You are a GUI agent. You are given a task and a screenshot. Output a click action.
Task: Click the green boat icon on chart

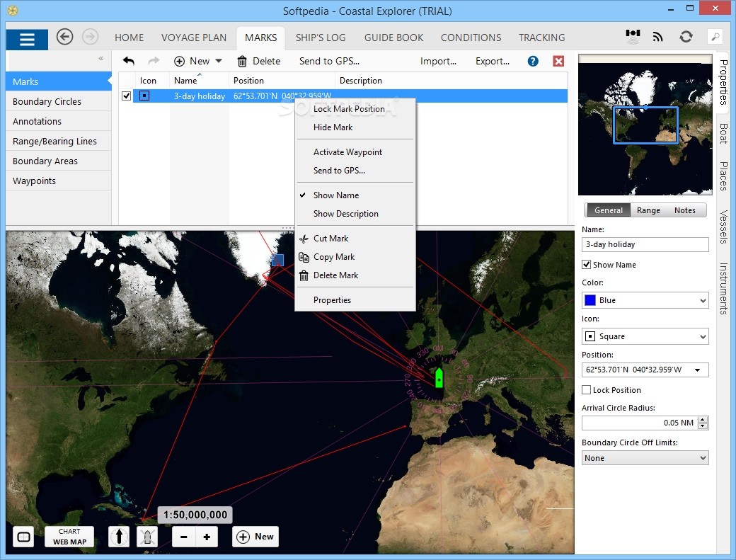[439, 378]
